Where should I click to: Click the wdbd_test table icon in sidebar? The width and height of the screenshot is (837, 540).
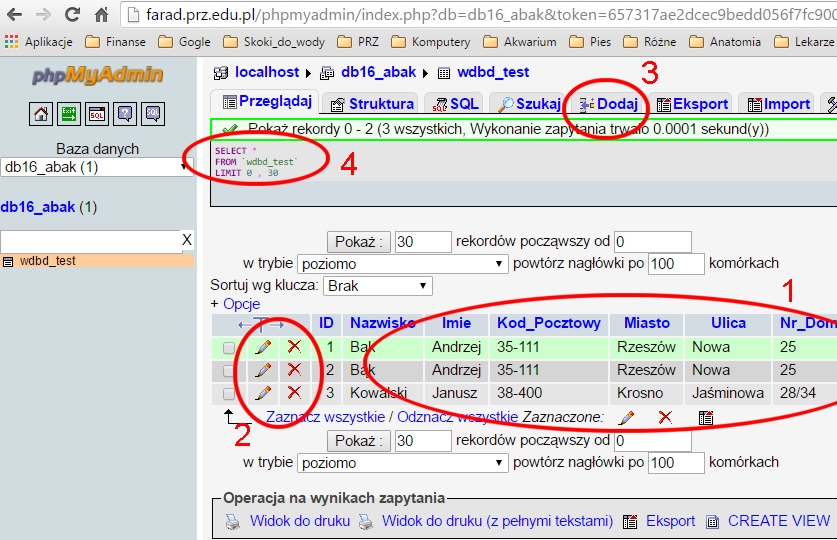click(8, 261)
